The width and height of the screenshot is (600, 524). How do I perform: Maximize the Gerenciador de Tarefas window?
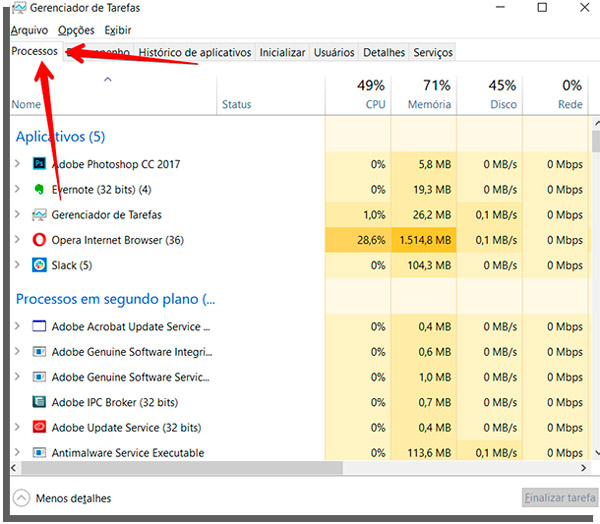pos(542,7)
